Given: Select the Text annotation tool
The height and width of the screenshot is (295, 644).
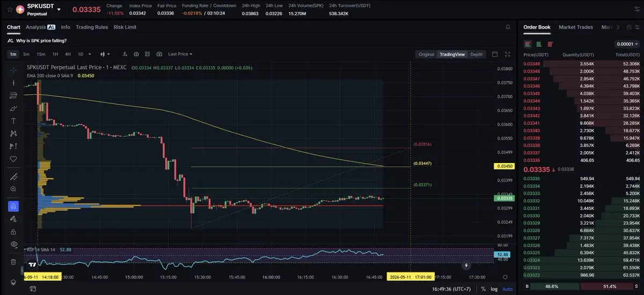Looking at the screenshot, I should (13, 121).
